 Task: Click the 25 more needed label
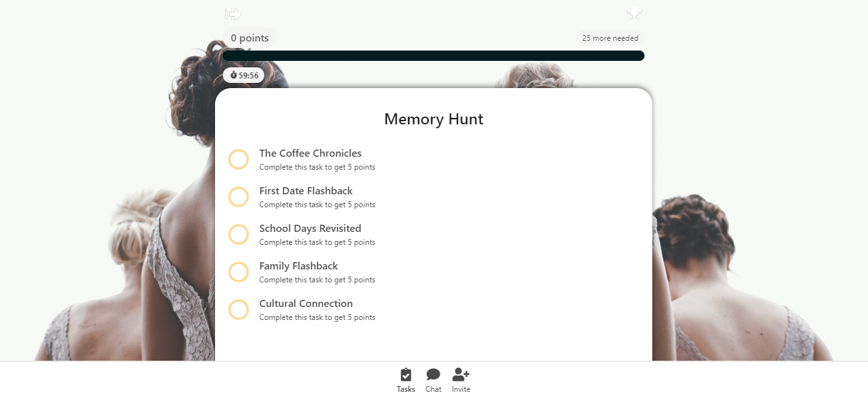(x=610, y=38)
